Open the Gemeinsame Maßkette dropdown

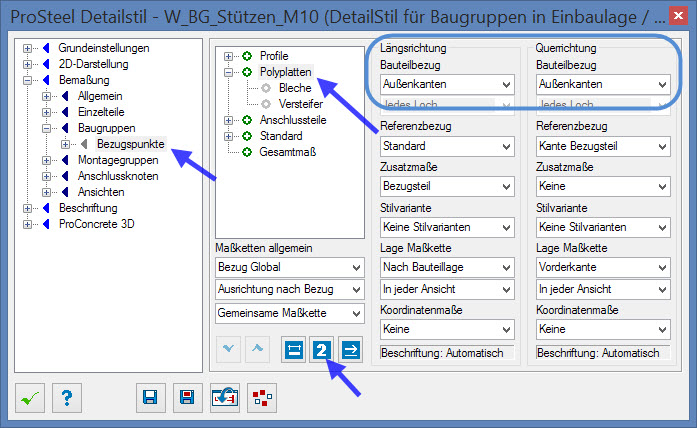[x=290, y=313]
